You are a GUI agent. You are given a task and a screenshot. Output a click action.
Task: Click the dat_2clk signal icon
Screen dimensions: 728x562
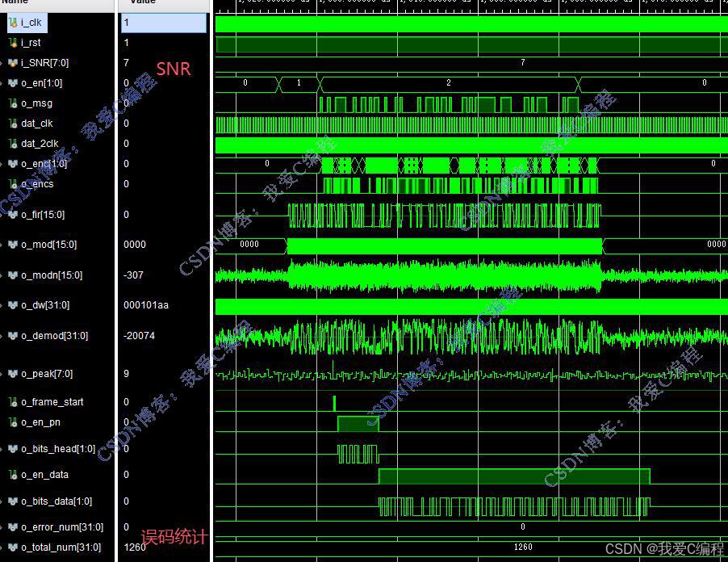coord(14,144)
